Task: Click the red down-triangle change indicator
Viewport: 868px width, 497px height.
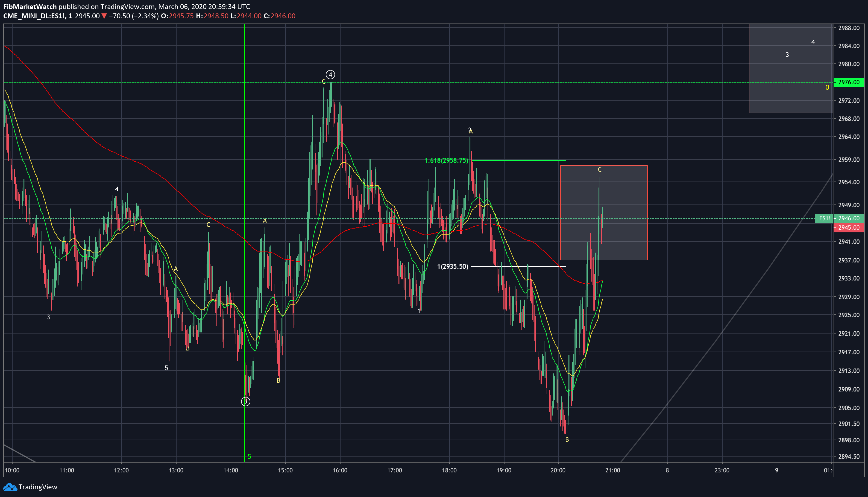Action: (x=104, y=16)
